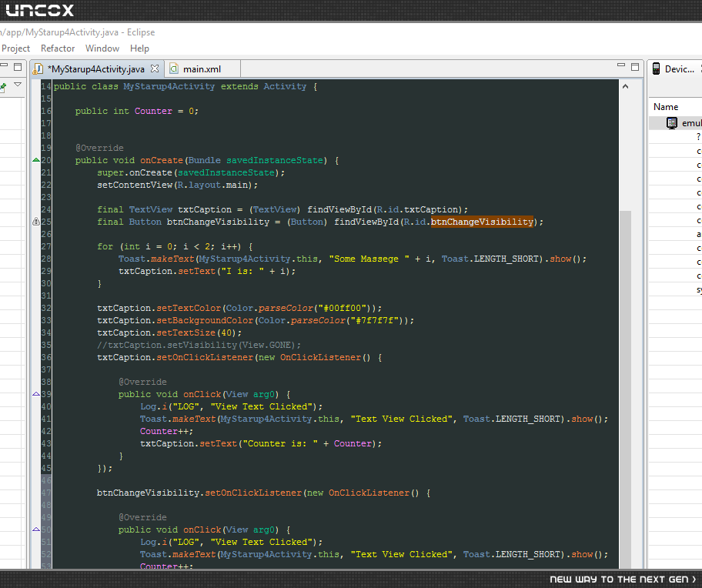Click the @Override annotation on line 19

coord(99,148)
